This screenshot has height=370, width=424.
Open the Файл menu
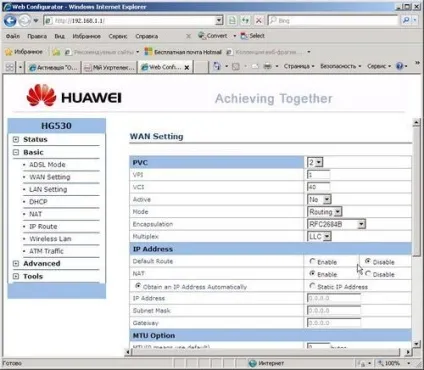13,36
